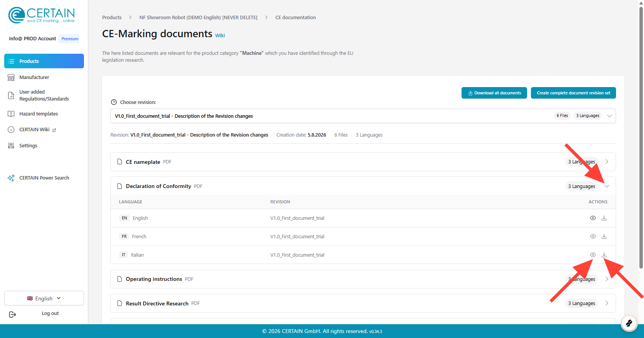Screen dimensions: 644x338
Task: Click the Manufacturer building icon
Action: 11,77
